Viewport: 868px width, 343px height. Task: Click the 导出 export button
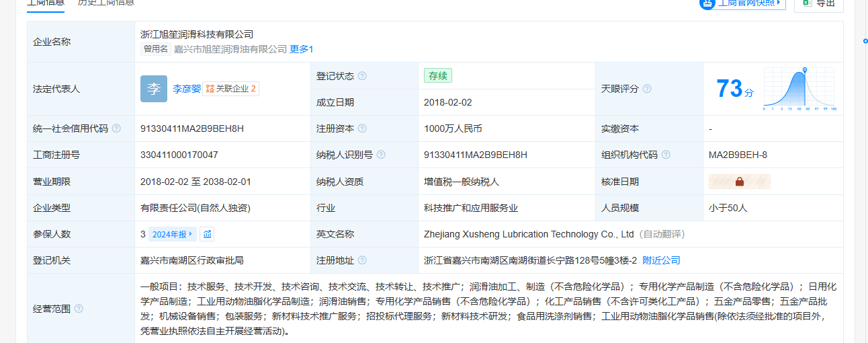coord(818,3)
